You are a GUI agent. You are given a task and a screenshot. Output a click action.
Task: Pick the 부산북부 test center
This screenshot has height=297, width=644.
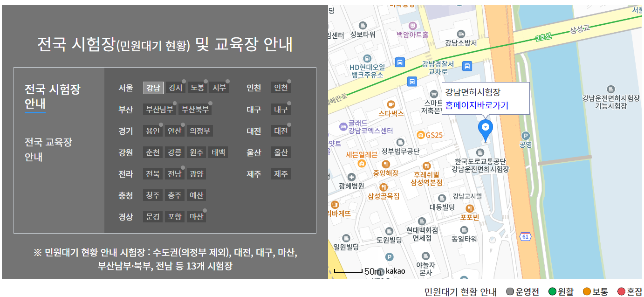(195, 110)
